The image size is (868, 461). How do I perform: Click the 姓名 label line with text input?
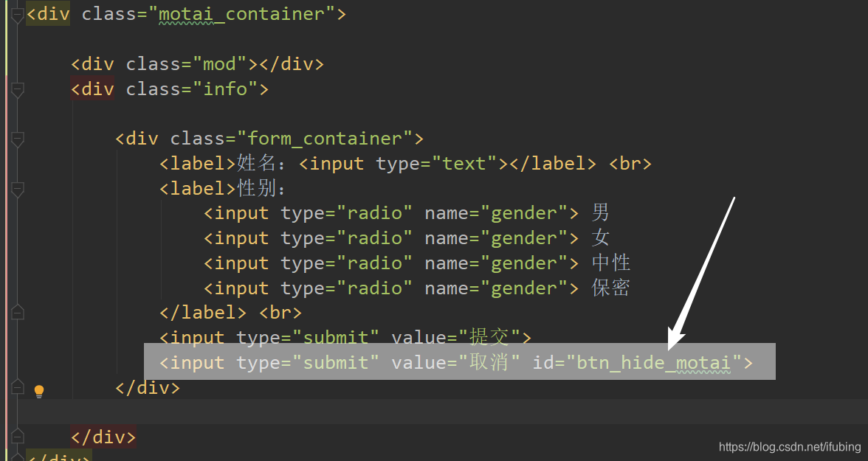[x=405, y=164]
